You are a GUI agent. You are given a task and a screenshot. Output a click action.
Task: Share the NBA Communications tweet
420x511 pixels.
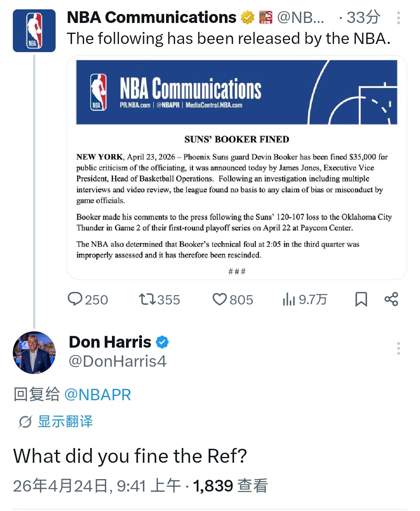pyautogui.click(x=391, y=299)
